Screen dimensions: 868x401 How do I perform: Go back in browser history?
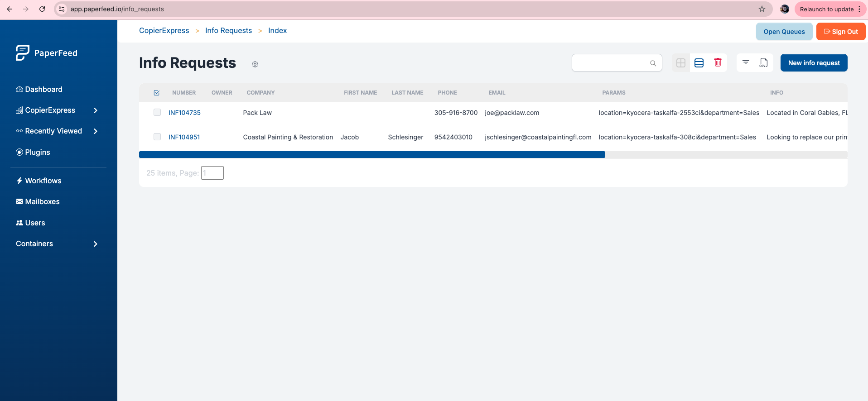(10, 9)
